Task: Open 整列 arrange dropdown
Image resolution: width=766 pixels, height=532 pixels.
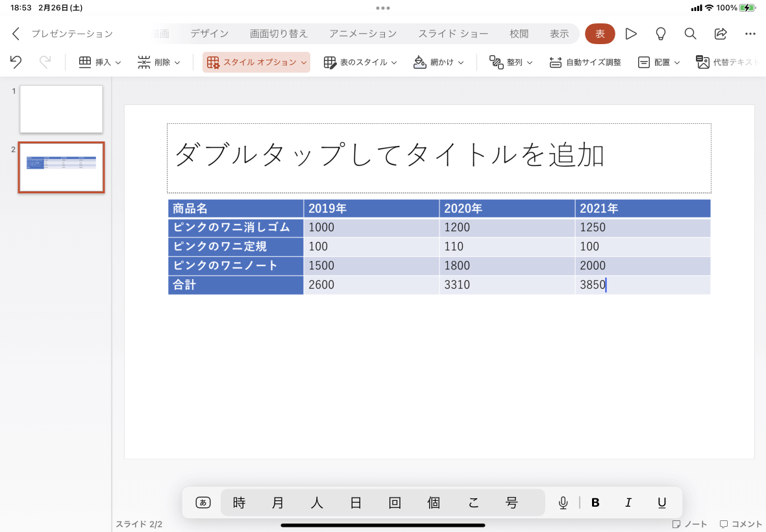Action: point(510,62)
